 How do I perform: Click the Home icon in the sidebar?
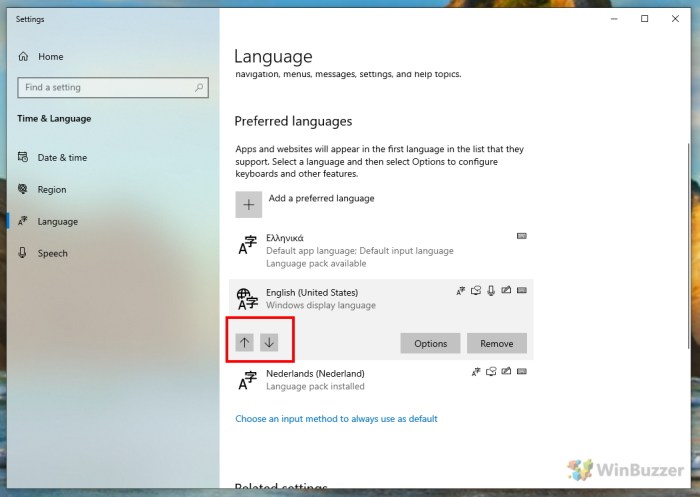[x=23, y=56]
